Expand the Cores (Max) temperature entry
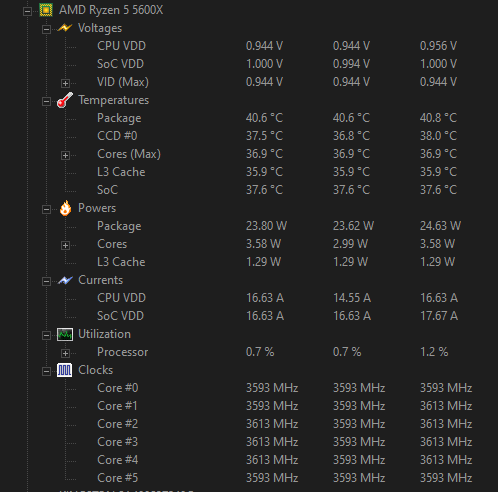The height and width of the screenshot is (492, 498). coord(65,155)
